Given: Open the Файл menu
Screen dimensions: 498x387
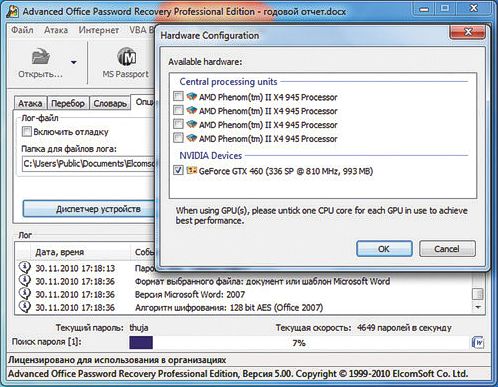Looking at the screenshot, I should 22,30.
